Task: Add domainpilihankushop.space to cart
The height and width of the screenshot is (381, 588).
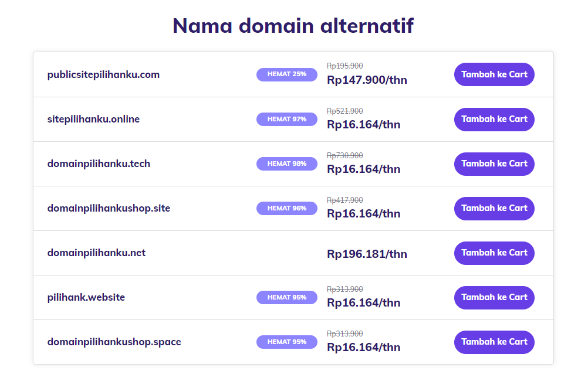Action: pyautogui.click(x=494, y=342)
